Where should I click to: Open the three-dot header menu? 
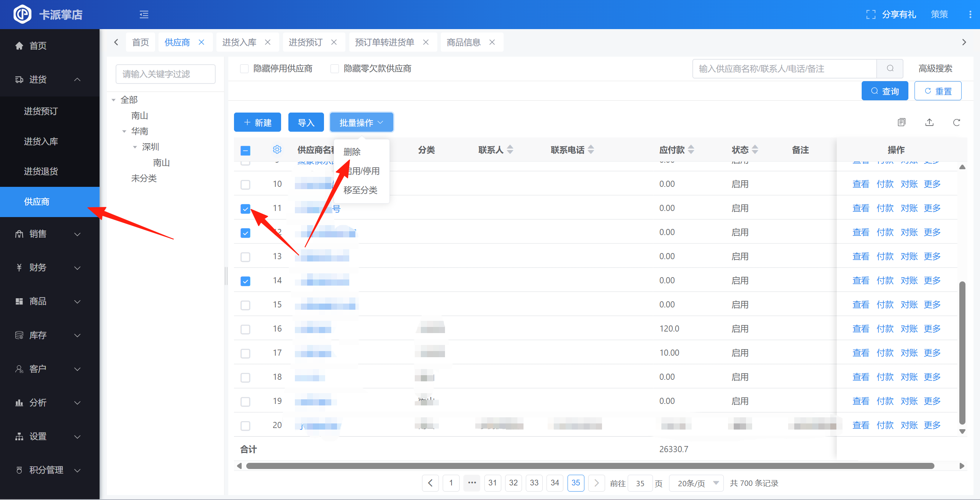click(x=970, y=15)
